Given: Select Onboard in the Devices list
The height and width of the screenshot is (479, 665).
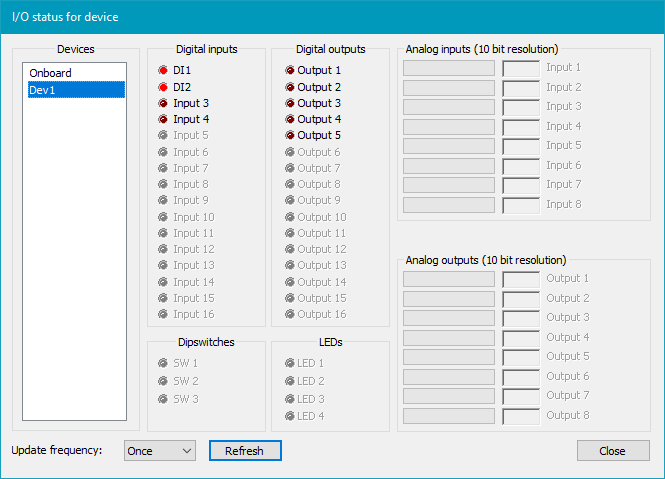Looking at the screenshot, I should [x=75, y=73].
